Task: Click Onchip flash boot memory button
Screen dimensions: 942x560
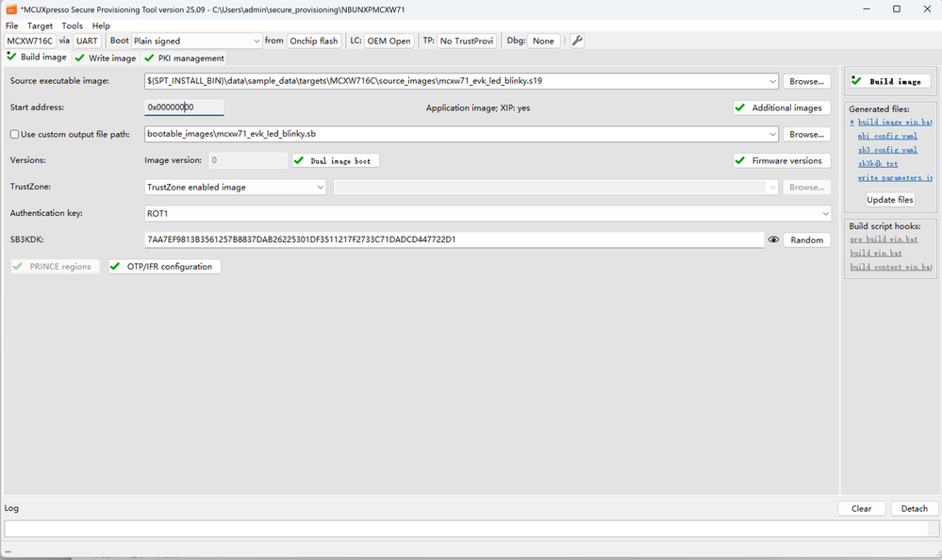Action: pos(314,41)
